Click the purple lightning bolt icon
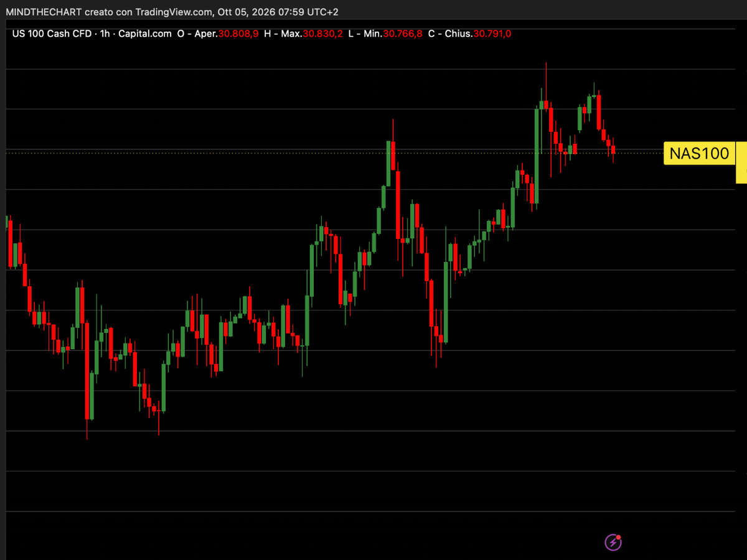Screen dimensions: 747x560 [x=613, y=542]
